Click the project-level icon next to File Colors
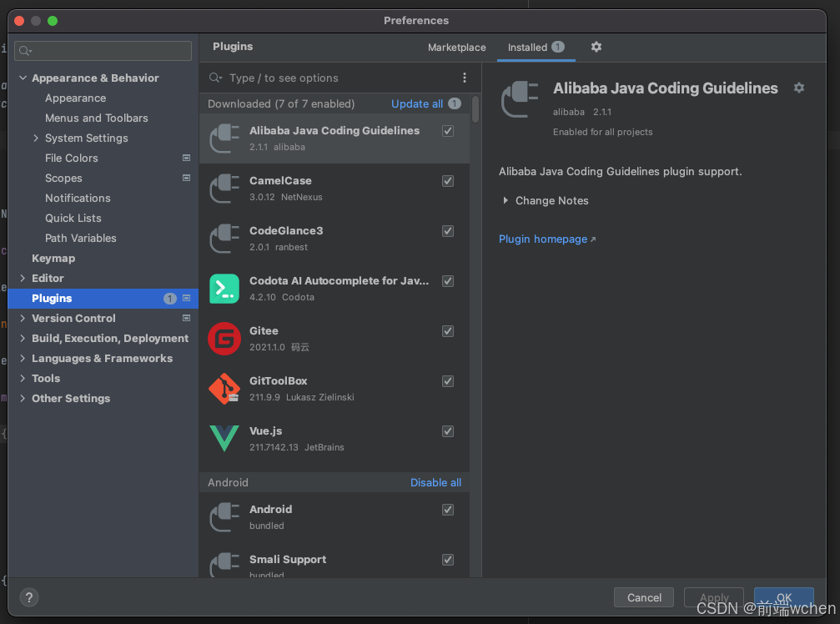840x624 pixels. tap(186, 158)
